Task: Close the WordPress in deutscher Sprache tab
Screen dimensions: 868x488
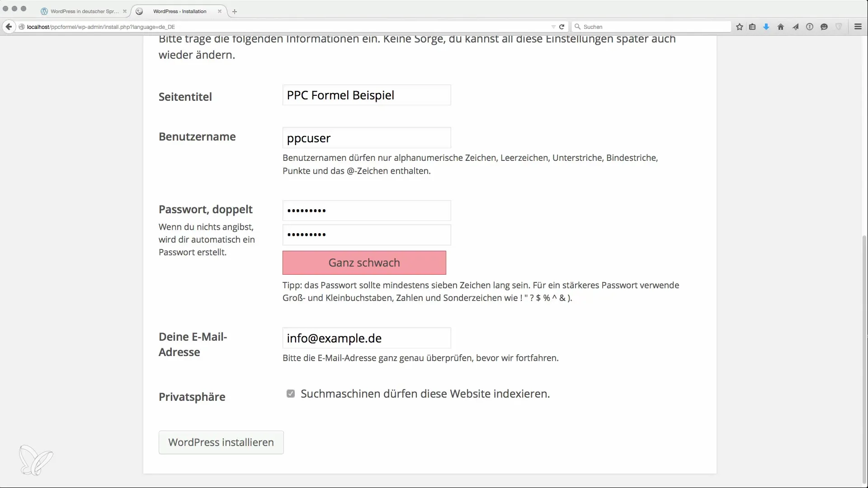Action: point(125,11)
